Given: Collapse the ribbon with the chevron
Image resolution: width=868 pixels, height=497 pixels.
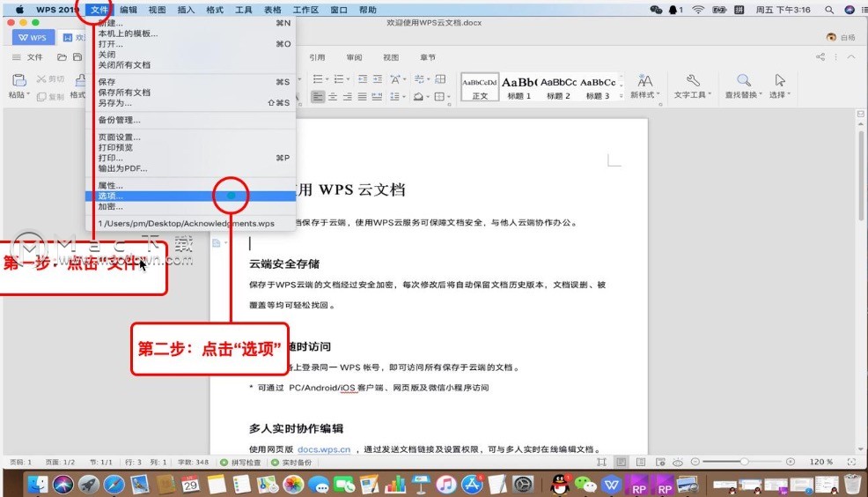Looking at the screenshot, I should (x=851, y=57).
